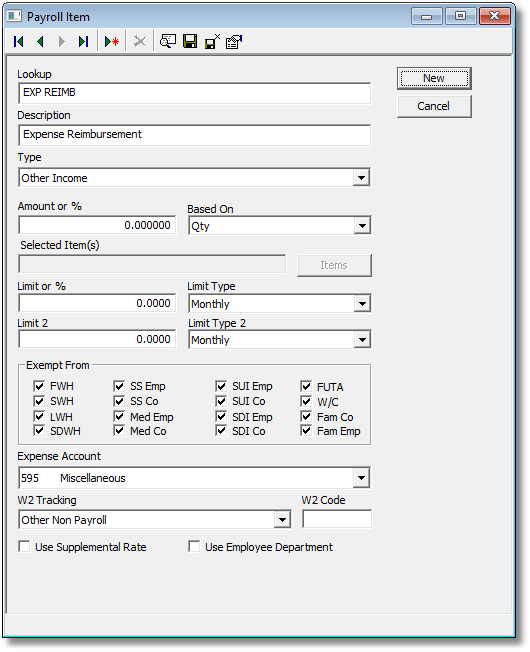Click the Description text field

tap(195, 135)
